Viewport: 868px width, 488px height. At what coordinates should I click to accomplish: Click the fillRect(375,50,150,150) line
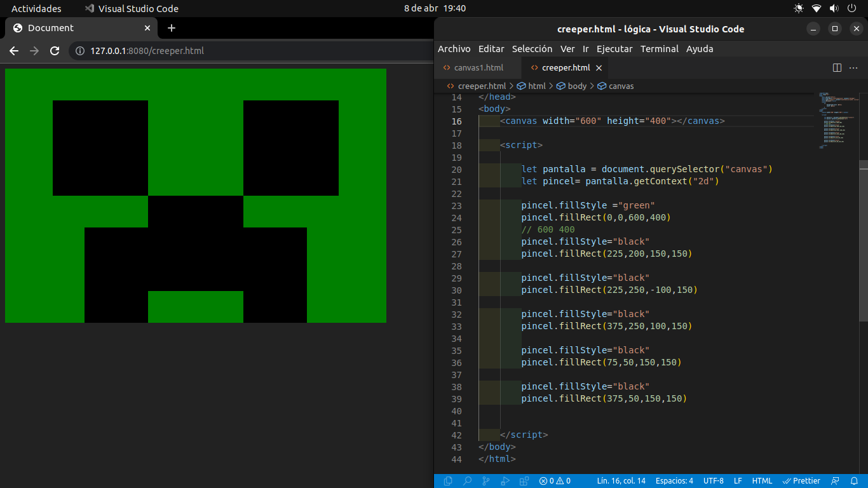[604, 398]
